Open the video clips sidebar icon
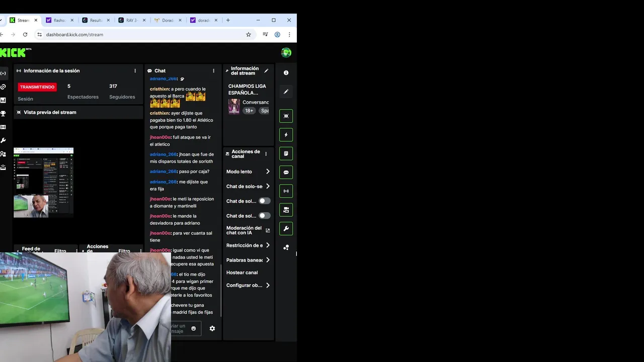The height and width of the screenshot is (362, 644). pyautogui.click(x=3, y=127)
